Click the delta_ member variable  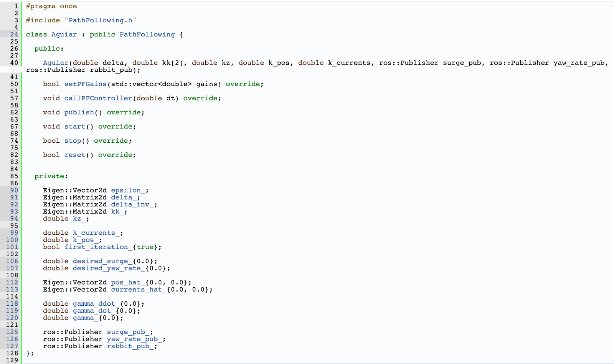(124, 198)
